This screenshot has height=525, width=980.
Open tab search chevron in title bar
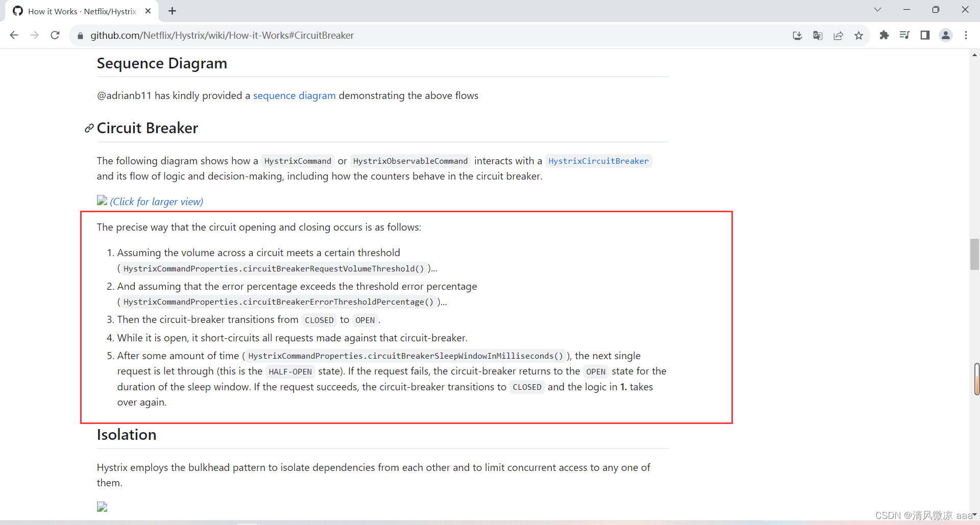coord(877,10)
